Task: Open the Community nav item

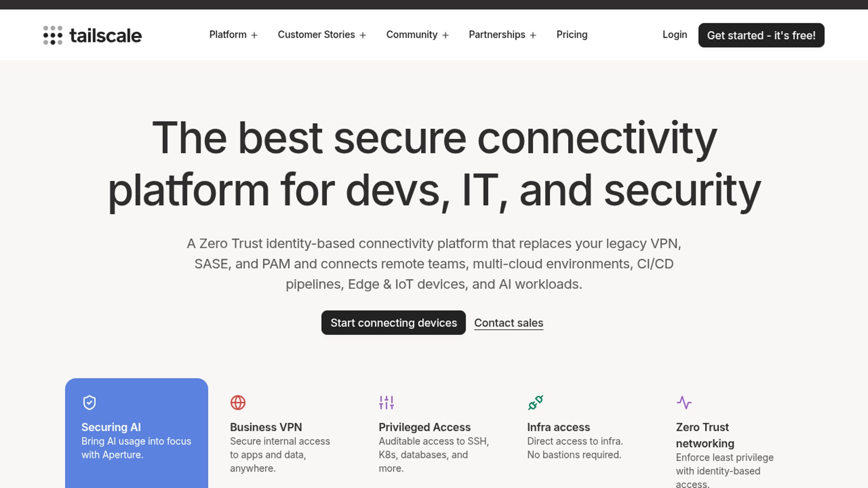Action: tap(411, 35)
